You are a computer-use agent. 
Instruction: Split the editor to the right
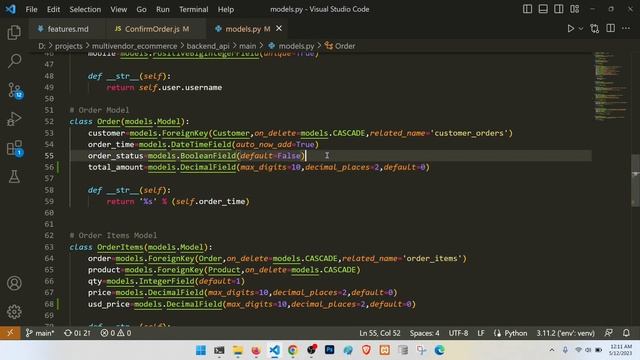click(x=610, y=28)
